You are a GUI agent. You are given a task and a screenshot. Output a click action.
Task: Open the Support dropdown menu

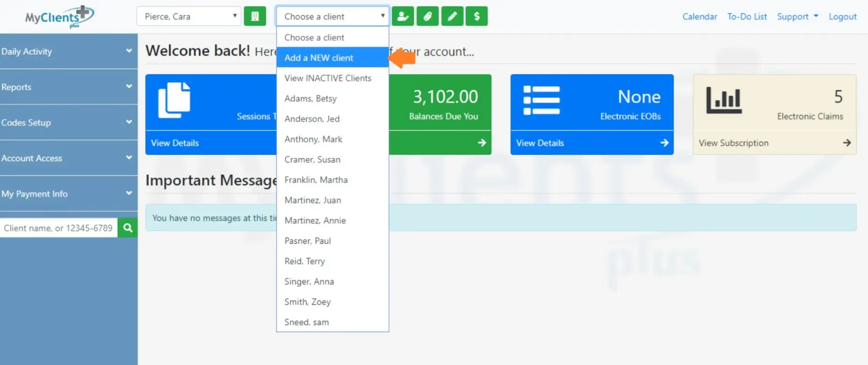[x=797, y=16]
